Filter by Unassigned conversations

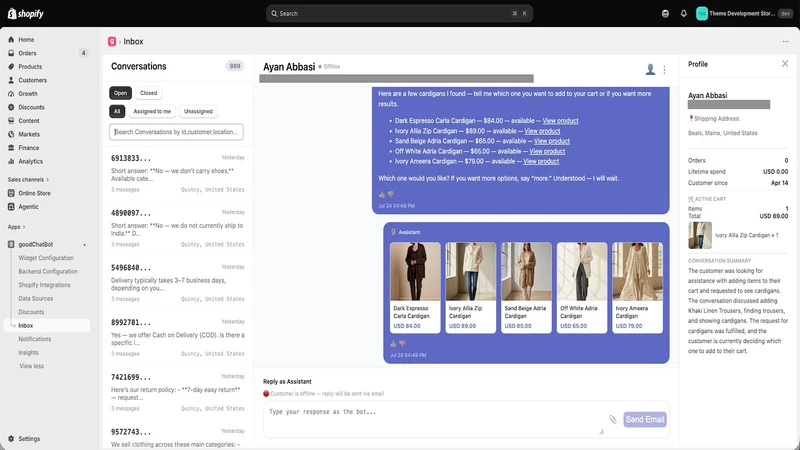click(x=198, y=111)
